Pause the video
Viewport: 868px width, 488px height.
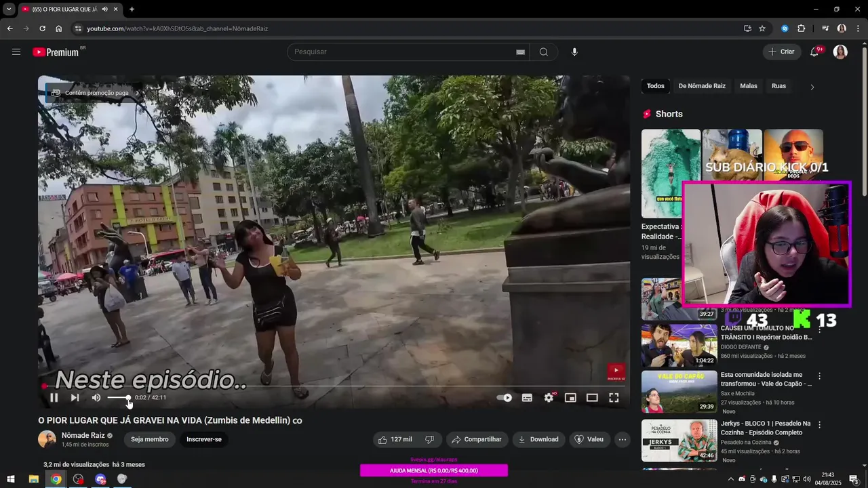coord(54,398)
